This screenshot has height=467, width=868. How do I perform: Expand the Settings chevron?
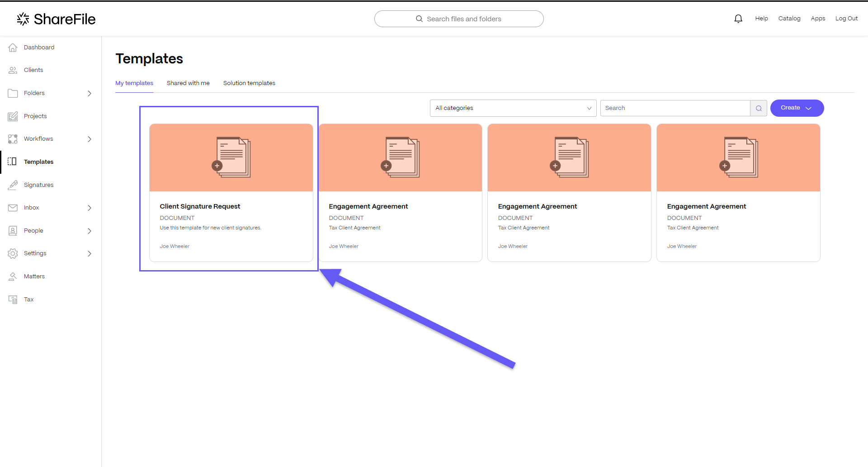[x=90, y=253]
